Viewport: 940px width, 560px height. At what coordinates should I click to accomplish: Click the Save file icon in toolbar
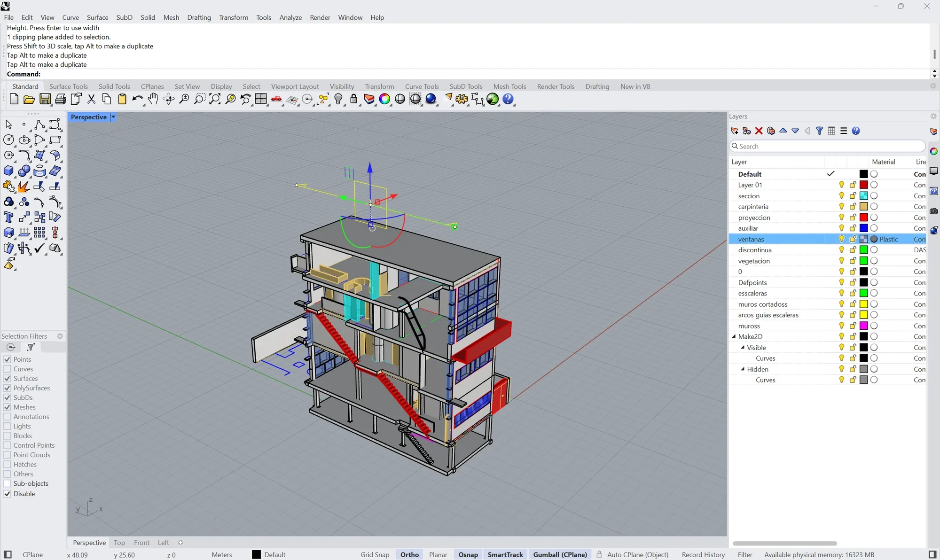[x=45, y=99]
